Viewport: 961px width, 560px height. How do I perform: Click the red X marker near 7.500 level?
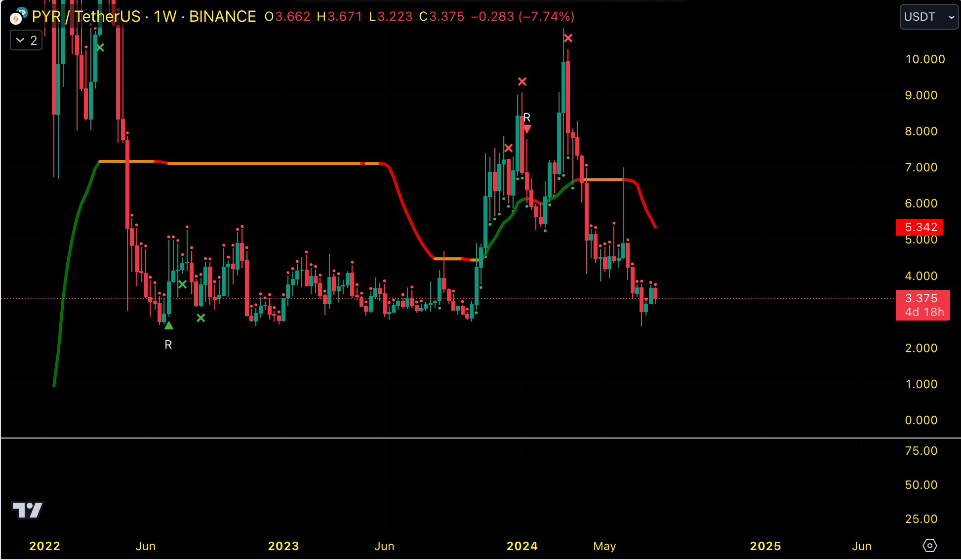pyautogui.click(x=508, y=148)
